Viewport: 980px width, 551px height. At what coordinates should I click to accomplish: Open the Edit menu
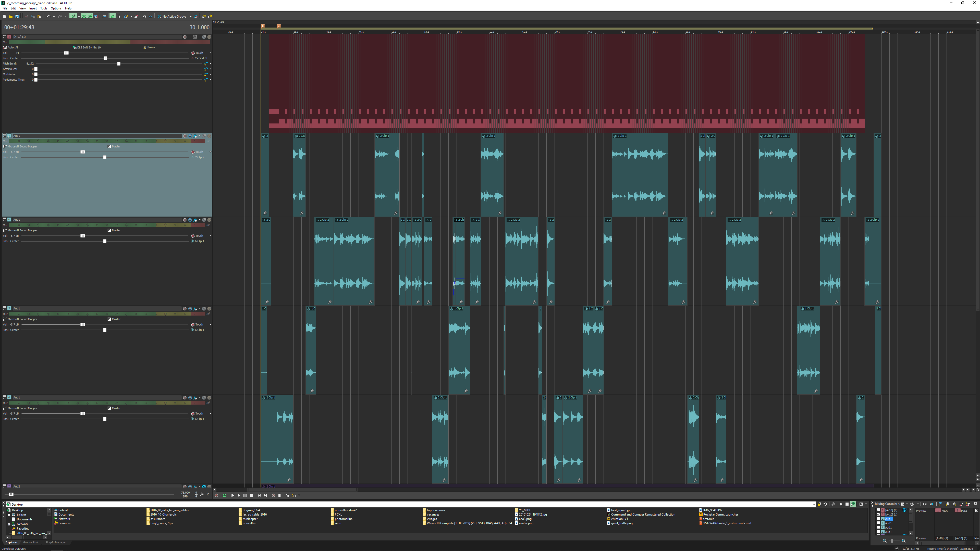pos(13,8)
